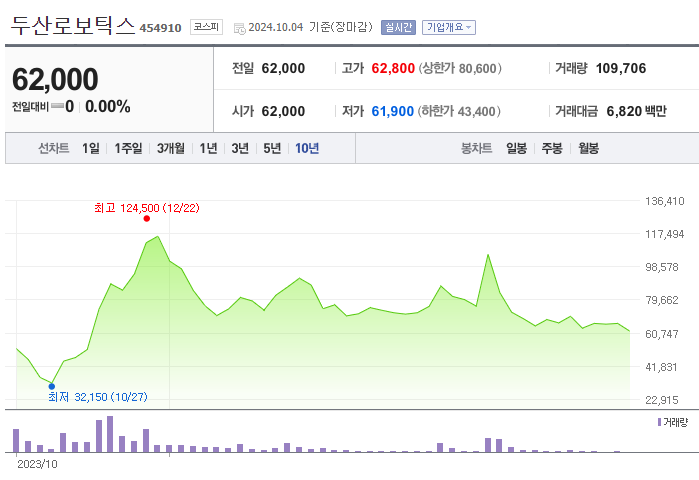Screen dimensions: 699x480
Task: Toggle the 실시간 real-time button
Action: (398, 28)
